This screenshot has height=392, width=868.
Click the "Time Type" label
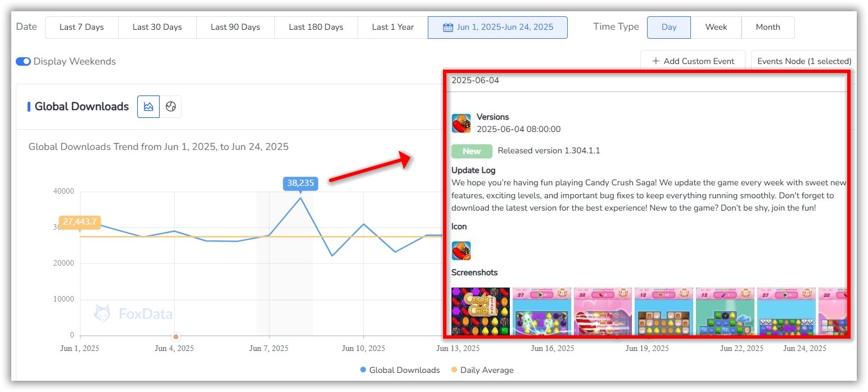(x=616, y=27)
